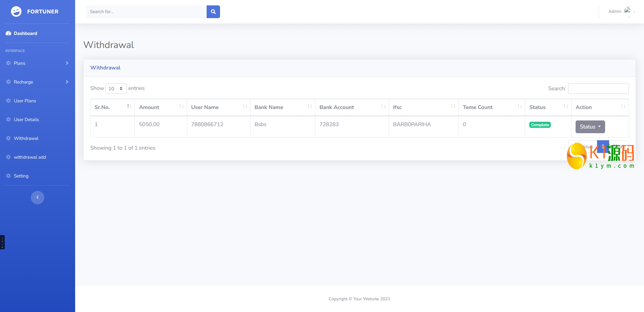Collapse the sidebar with round arrow button
This screenshot has width=644, height=312.
38,198
